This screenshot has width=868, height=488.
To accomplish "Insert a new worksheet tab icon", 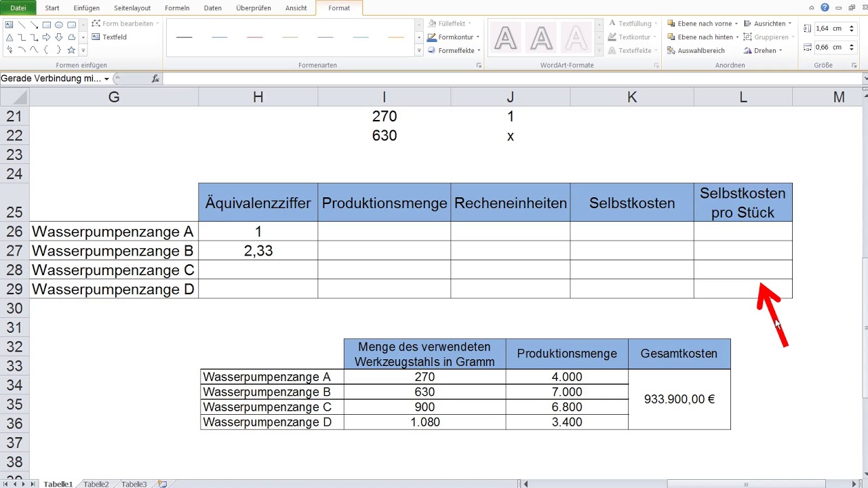I will pos(162,484).
